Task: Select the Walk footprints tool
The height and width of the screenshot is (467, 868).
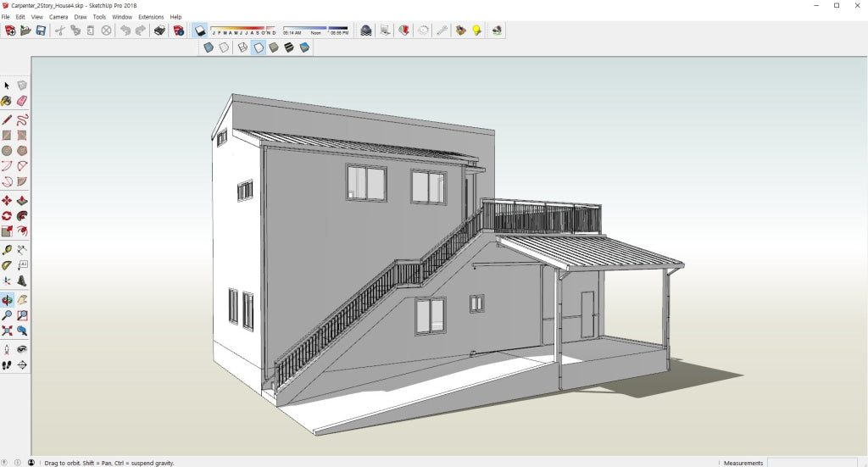Action: coord(7,365)
